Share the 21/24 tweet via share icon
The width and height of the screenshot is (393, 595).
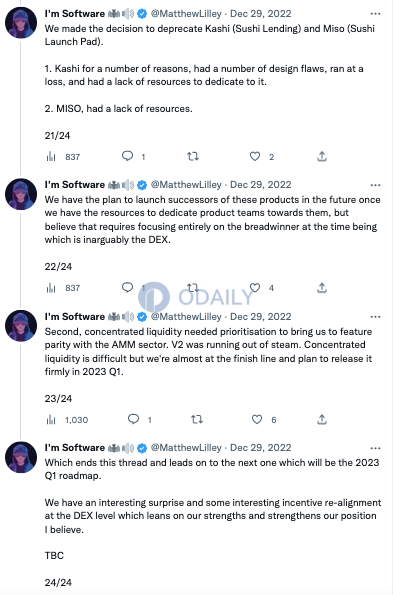point(322,156)
